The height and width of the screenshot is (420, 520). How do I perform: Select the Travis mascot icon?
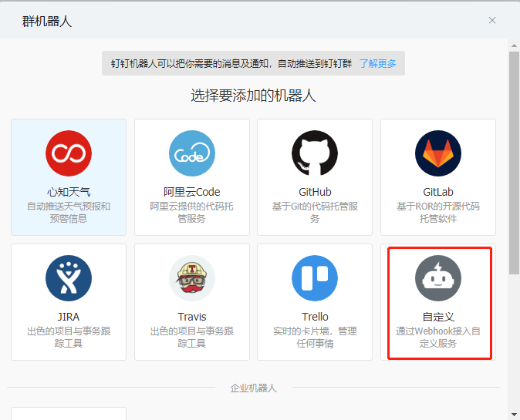point(192,278)
